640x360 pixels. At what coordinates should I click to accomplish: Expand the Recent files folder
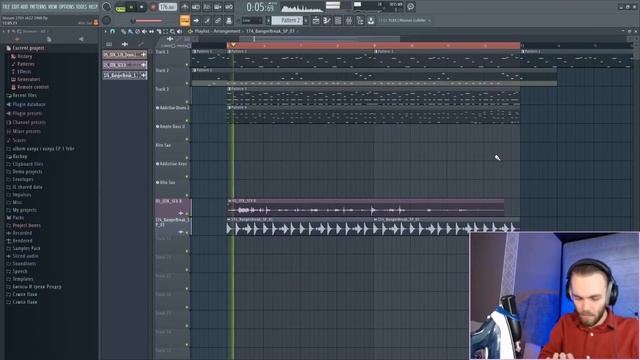tap(22, 95)
